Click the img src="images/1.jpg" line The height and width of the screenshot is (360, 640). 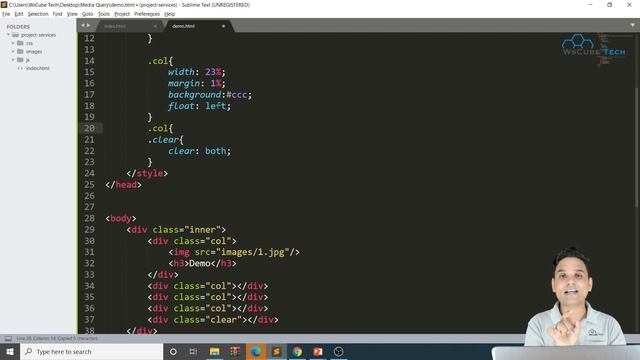click(x=234, y=252)
